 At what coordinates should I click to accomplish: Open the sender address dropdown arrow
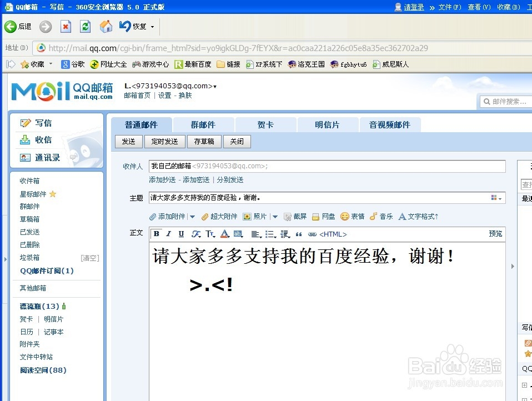click(214, 86)
